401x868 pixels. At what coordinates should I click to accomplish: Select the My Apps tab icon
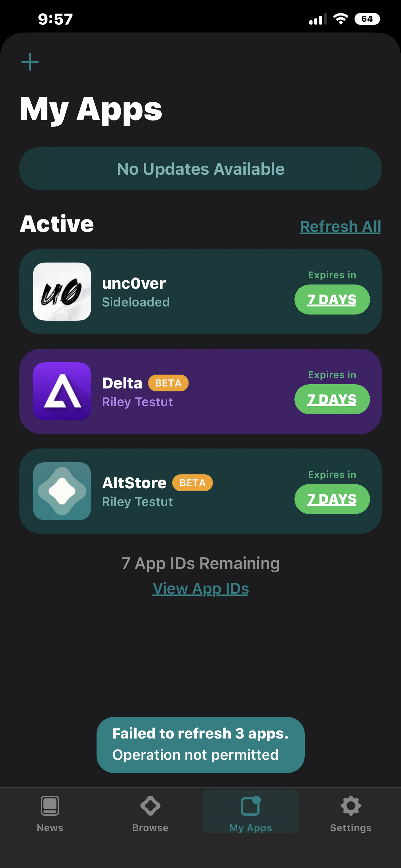point(251,806)
